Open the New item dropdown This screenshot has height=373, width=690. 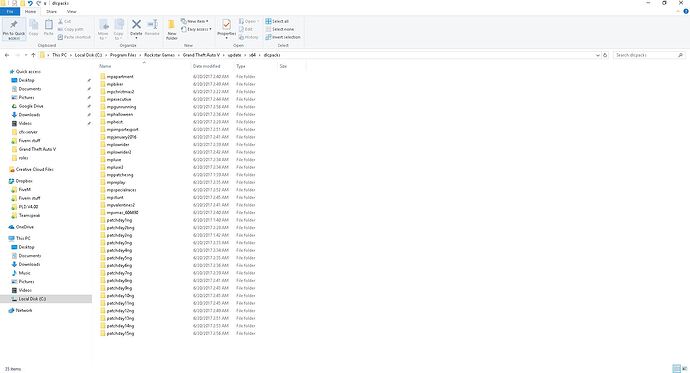[195, 21]
